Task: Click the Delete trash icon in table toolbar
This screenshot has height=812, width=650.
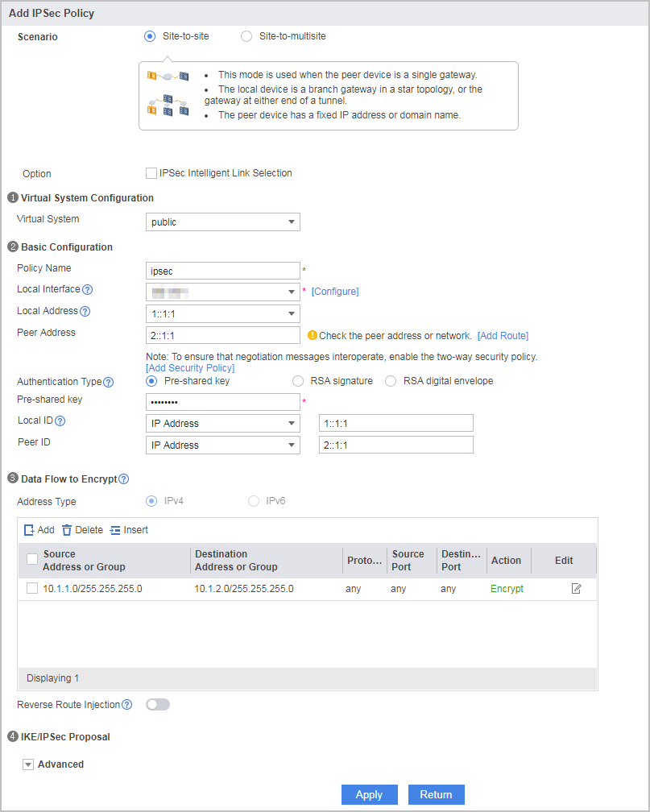Action: (67, 530)
